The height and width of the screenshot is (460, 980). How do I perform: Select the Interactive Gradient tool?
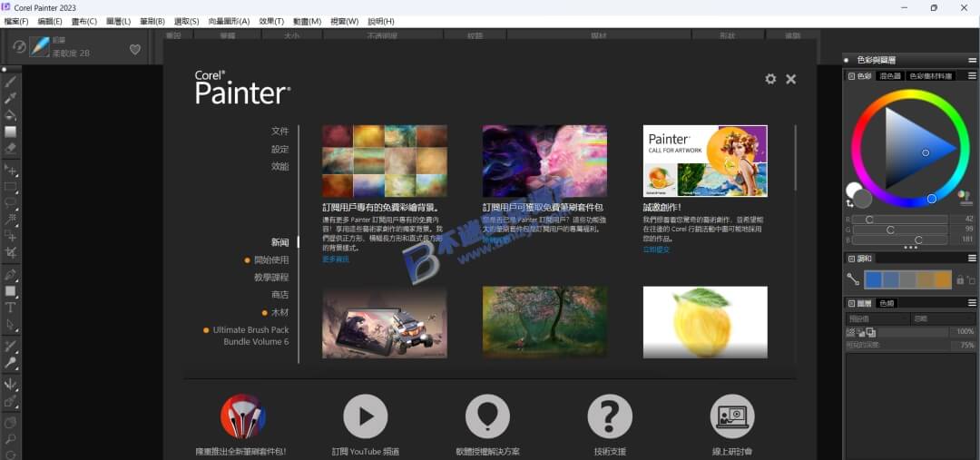11,132
